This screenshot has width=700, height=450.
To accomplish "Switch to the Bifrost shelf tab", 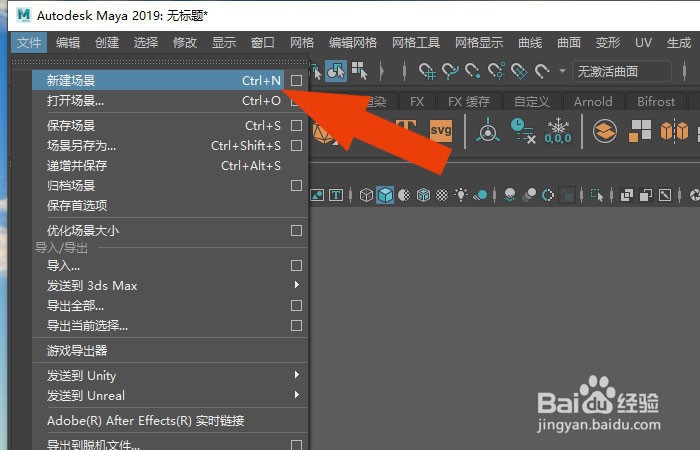I will point(656,102).
